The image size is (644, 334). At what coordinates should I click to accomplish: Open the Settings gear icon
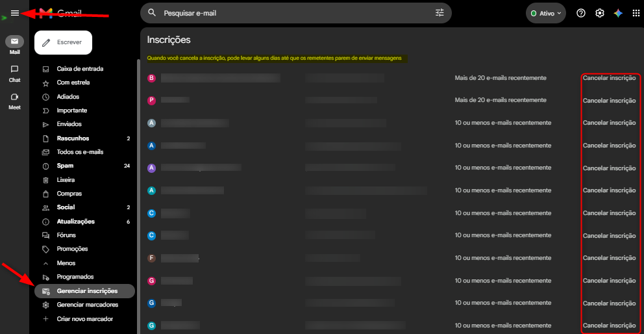click(x=600, y=13)
